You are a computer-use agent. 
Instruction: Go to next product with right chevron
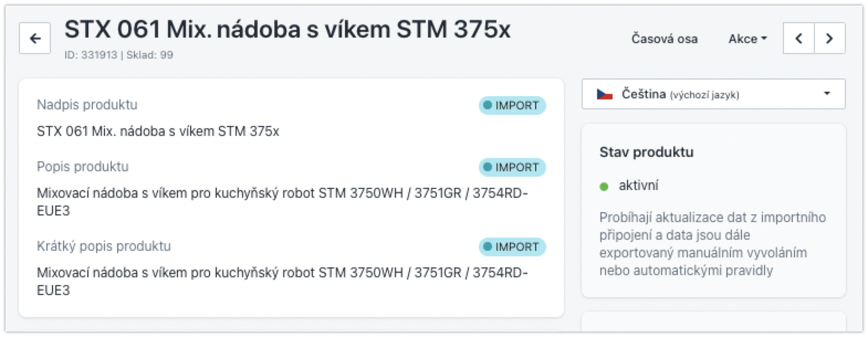click(x=829, y=38)
